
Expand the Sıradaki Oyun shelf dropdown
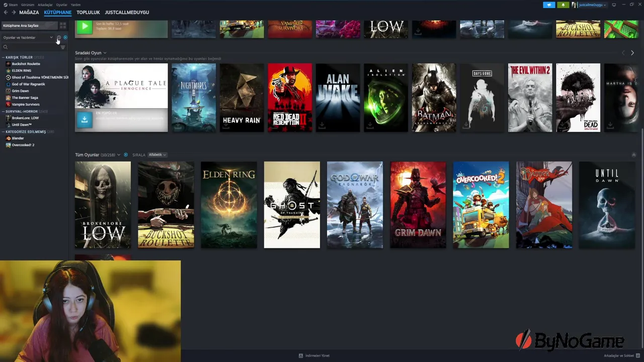105,53
